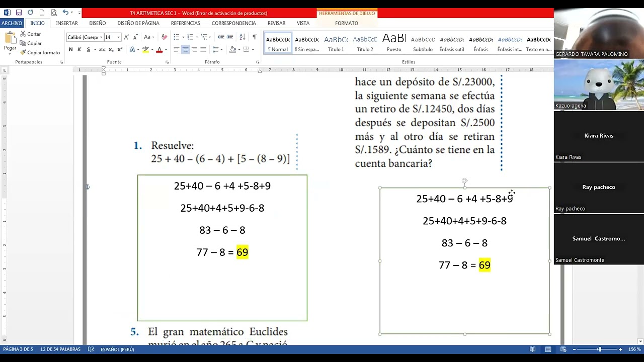Justify the paragraph text
The width and height of the screenshot is (644, 362).
203,49
